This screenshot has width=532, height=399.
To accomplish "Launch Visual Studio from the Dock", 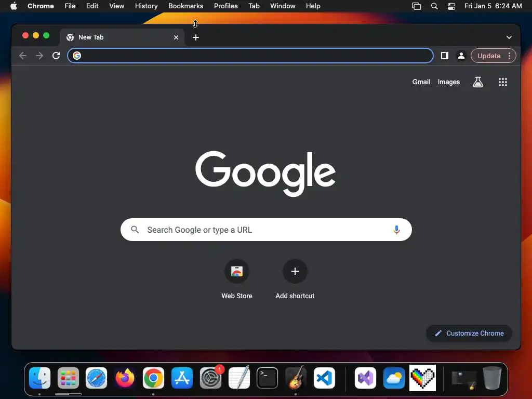I will (365, 378).
